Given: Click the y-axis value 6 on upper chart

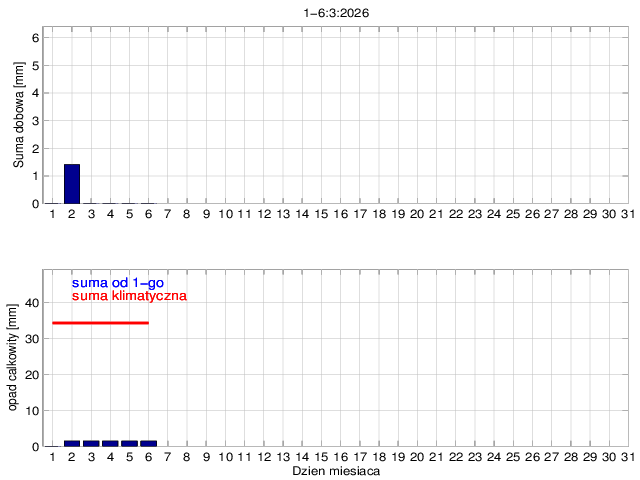Looking at the screenshot, I should [x=34, y=38].
